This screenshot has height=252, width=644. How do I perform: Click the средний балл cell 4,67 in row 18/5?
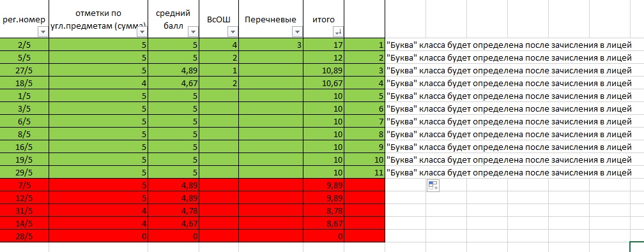173,84
